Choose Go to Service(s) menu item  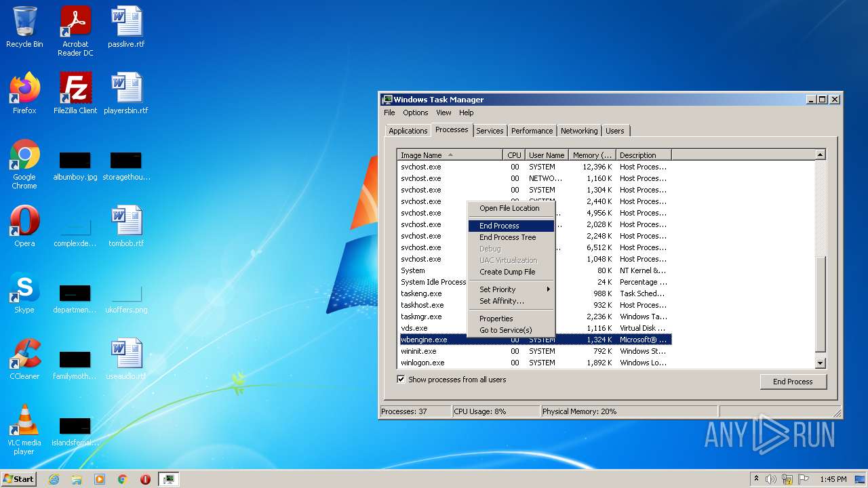pos(511,330)
